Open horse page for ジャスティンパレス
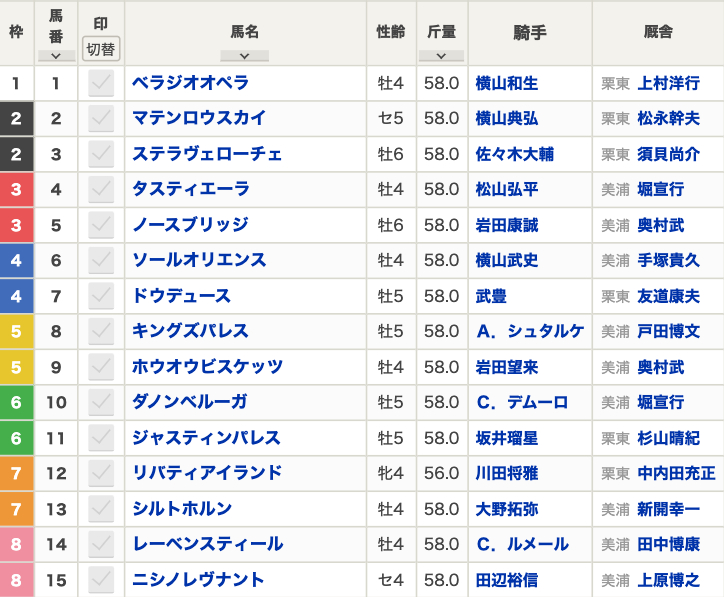Screen dimensions: 724x597 (206, 437)
